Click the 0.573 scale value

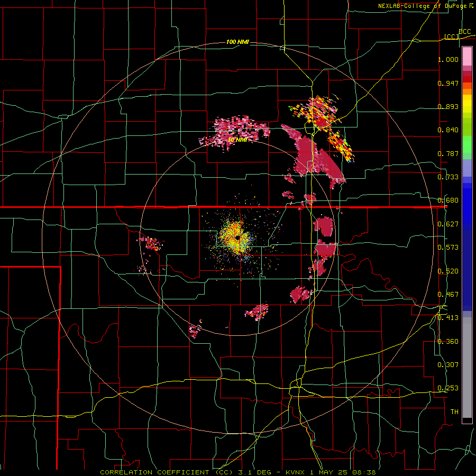click(448, 248)
